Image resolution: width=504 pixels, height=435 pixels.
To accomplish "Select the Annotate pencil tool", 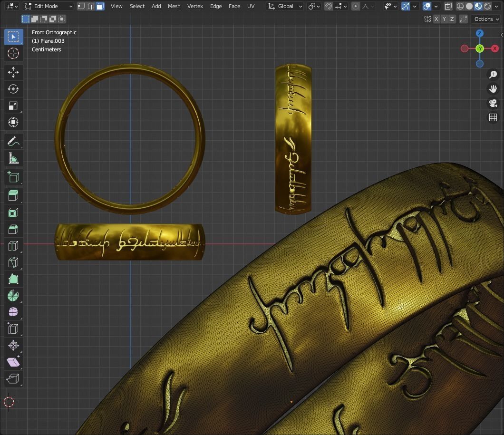I will [13, 141].
